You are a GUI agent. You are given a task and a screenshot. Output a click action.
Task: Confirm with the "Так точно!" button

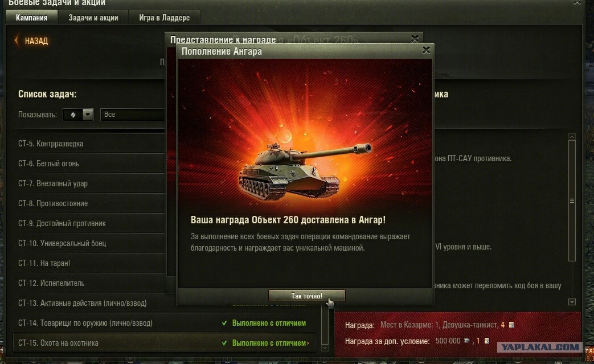click(x=306, y=296)
